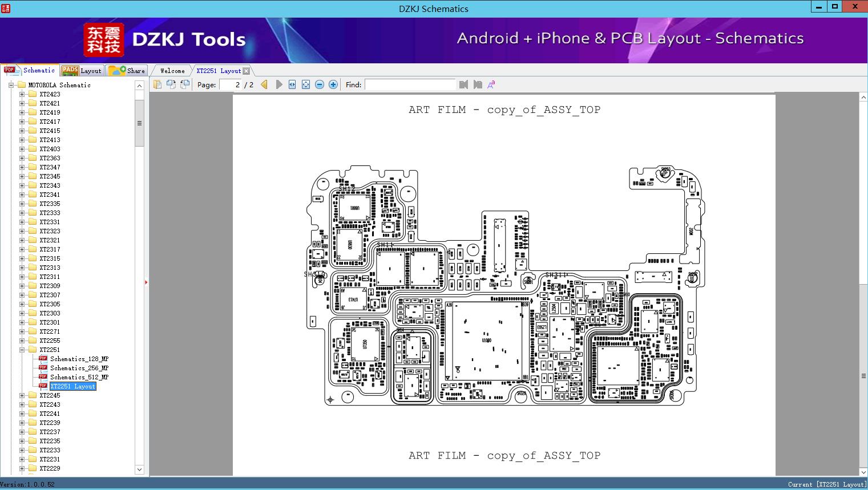Click the document vertical scrollbar thumb
The width and height of the screenshot is (868, 490).
[863, 375]
